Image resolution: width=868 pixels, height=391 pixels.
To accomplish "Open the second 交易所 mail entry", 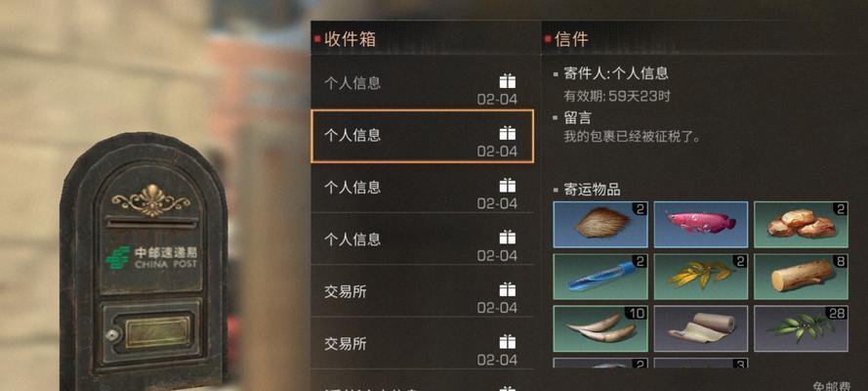I will click(423, 343).
